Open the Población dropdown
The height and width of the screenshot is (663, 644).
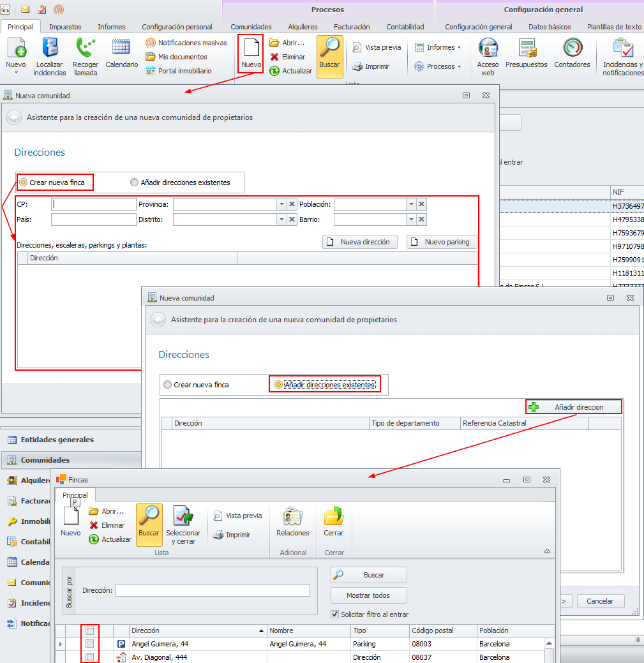(412, 204)
